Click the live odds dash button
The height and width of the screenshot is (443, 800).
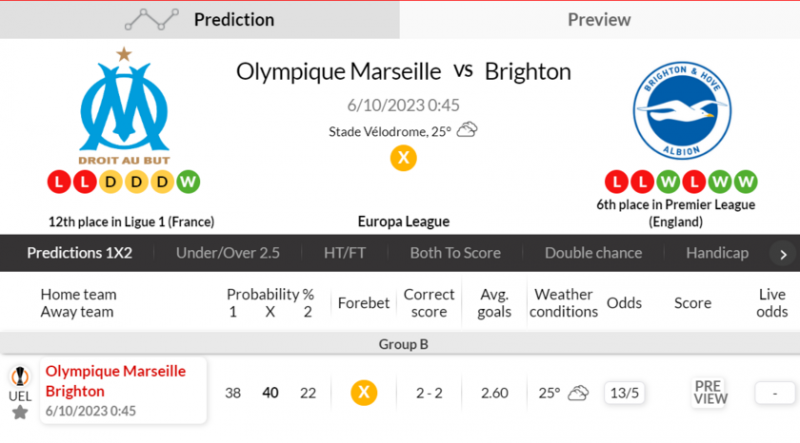tap(774, 393)
